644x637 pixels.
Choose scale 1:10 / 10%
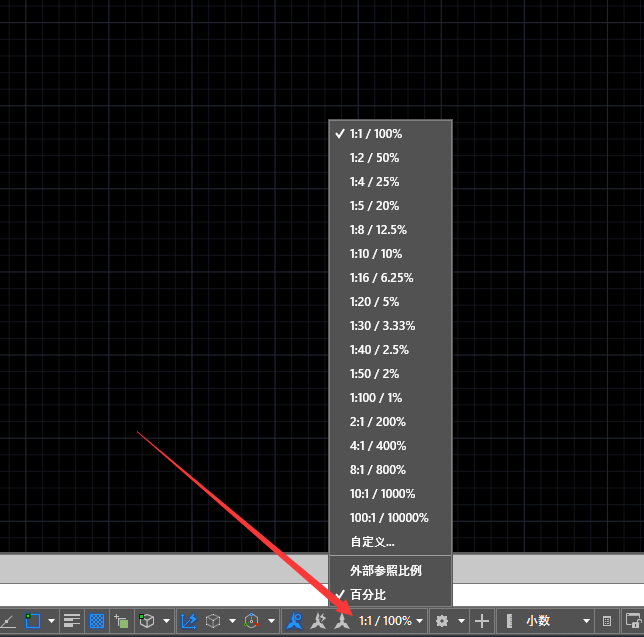point(390,254)
